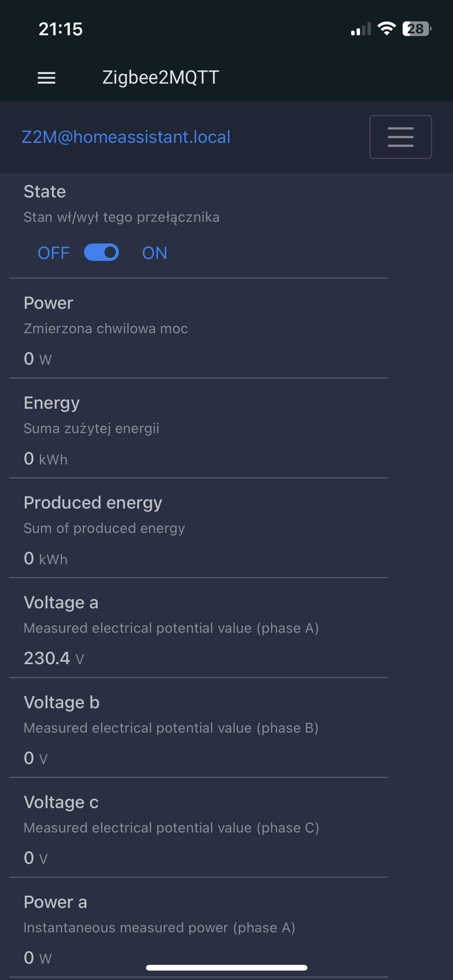453x980 pixels.
Task: Open the Z2M@homeassistant.local link
Action: pyautogui.click(x=126, y=137)
